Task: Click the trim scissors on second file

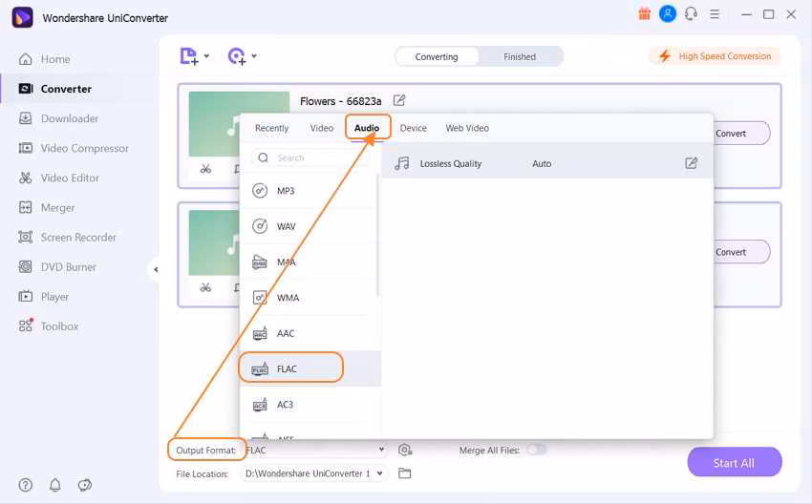Action: 205,287
